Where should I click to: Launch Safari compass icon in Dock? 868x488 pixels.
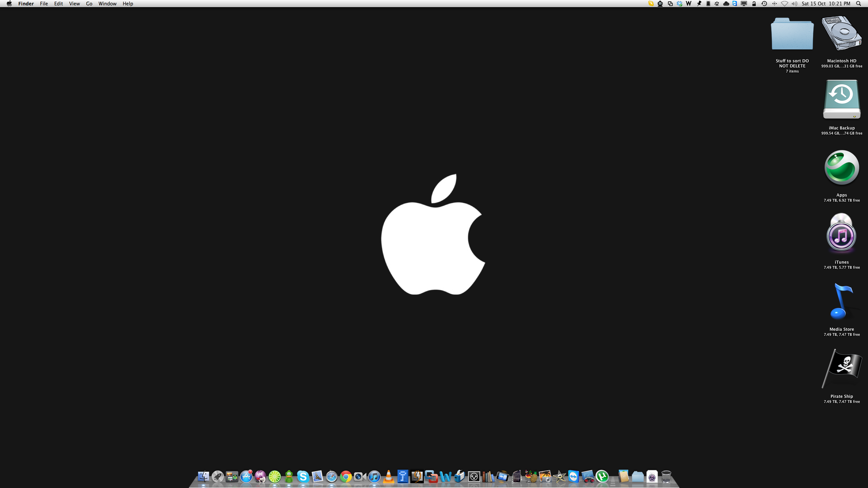332,477
